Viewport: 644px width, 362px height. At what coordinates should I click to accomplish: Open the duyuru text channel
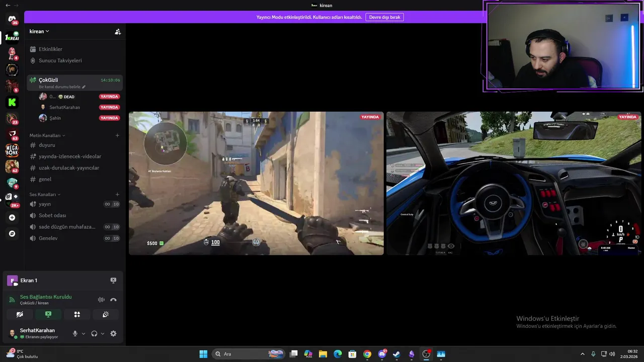point(74,145)
